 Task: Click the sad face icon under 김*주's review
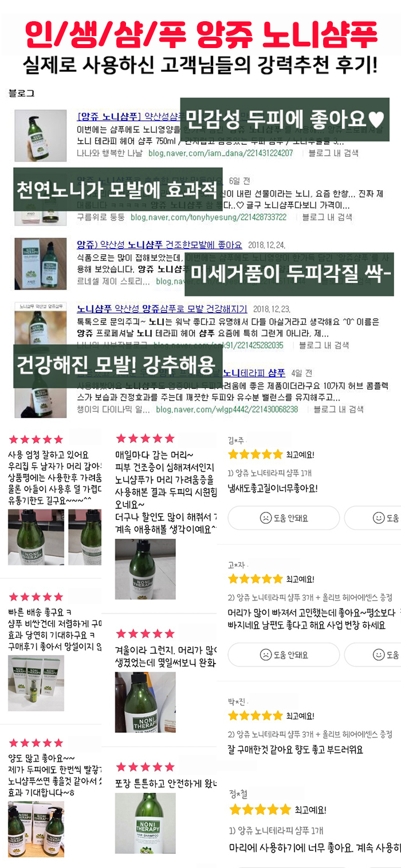tap(266, 518)
